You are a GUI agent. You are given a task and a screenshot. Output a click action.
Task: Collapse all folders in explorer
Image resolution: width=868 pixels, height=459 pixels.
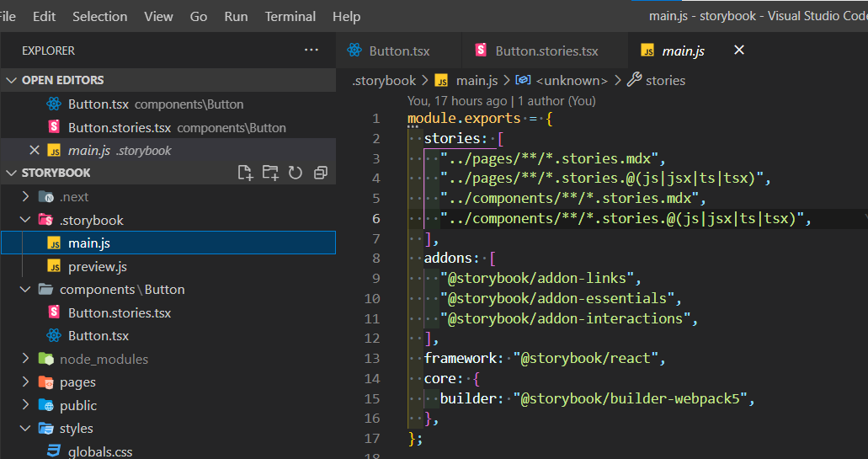point(321,173)
